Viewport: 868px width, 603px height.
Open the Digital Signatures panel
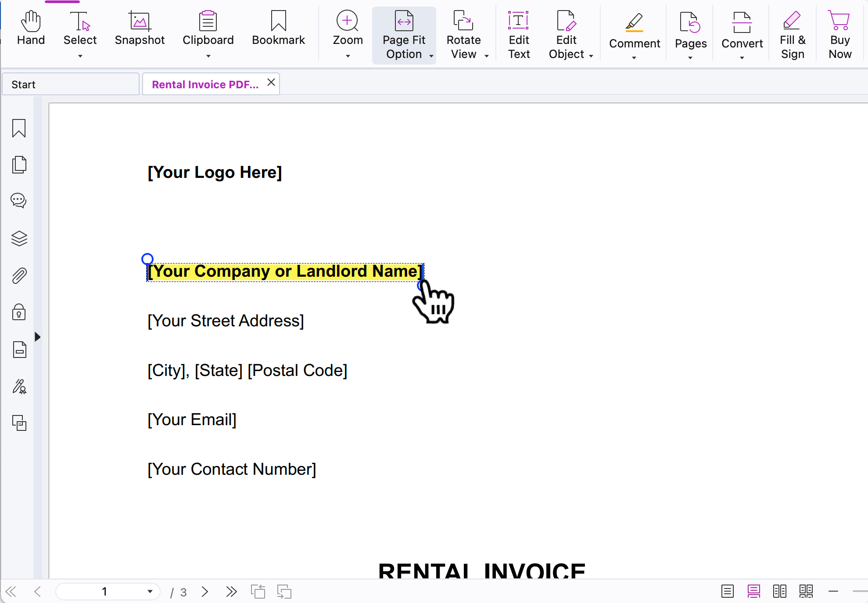click(19, 386)
